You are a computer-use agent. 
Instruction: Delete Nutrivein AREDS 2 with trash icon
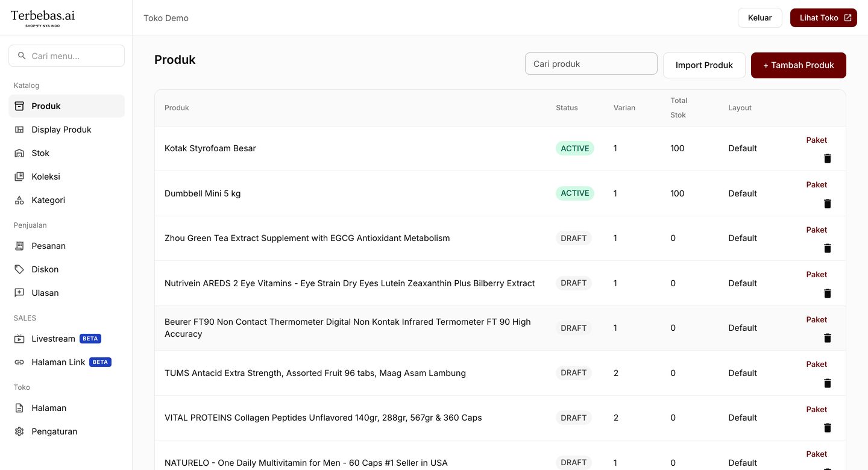pos(828,293)
